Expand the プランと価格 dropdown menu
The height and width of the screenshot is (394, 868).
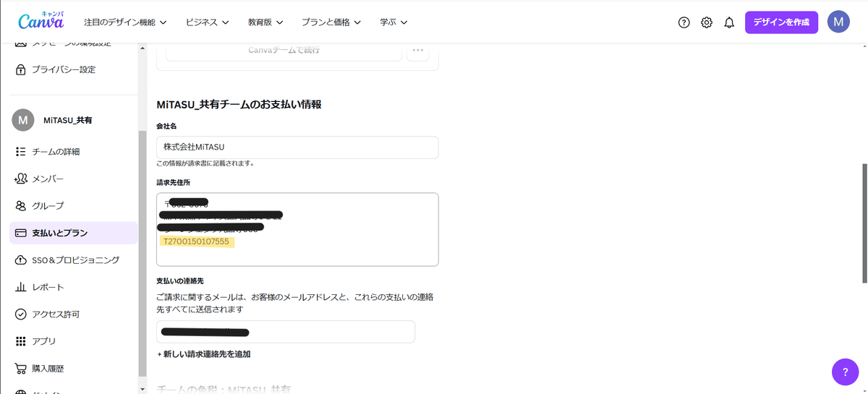click(x=331, y=22)
